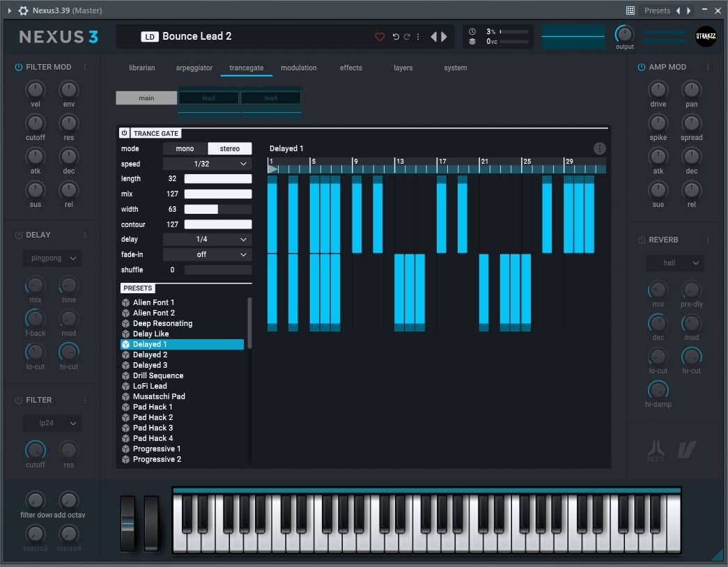This screenshot has height=567, width=728.
Task: Adjust the contour slider bar
Action: (x=218, y=224)
